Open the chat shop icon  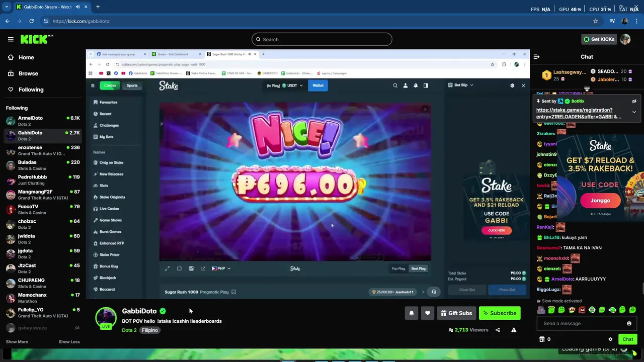(x=542, y=339)
